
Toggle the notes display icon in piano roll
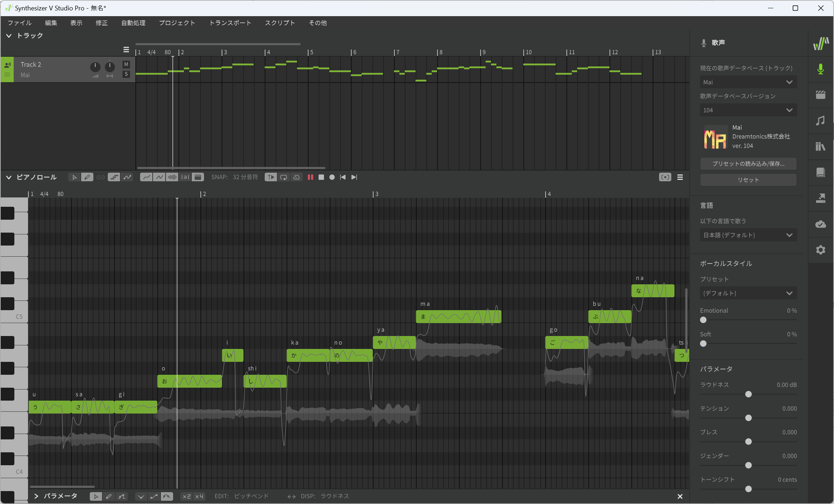114,177
